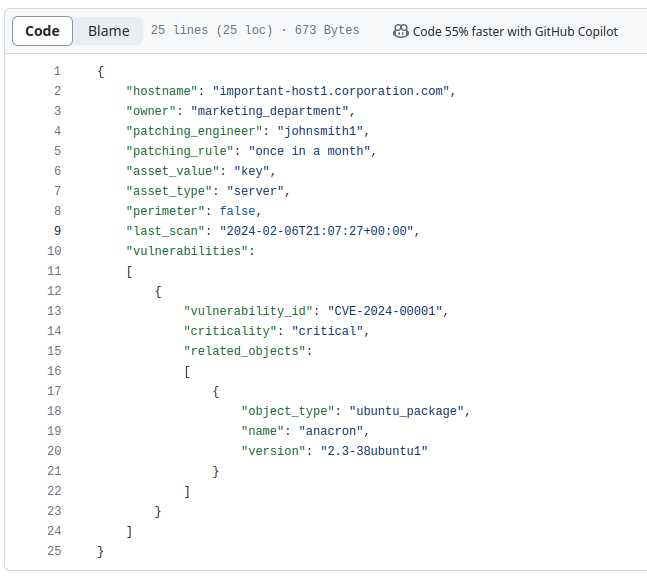This screenshot has height=581, width=647.
Task: Click line number 13
Action: (x=54, y=311)
